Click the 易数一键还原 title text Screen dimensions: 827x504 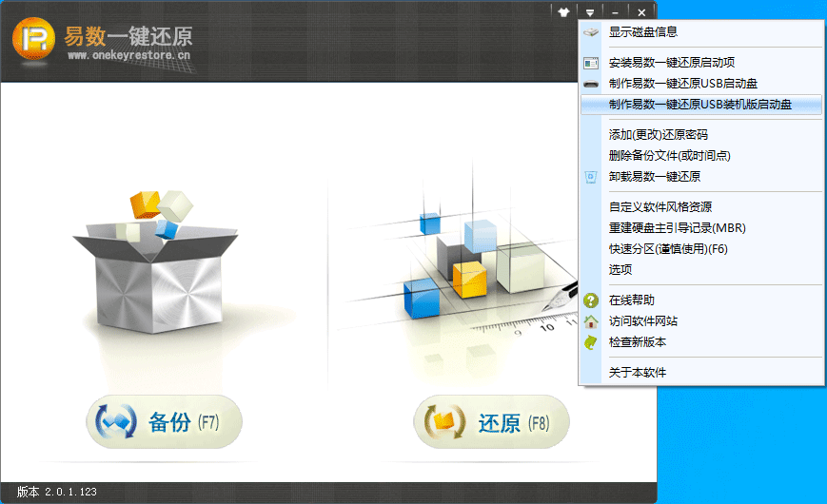click(128, 36)
